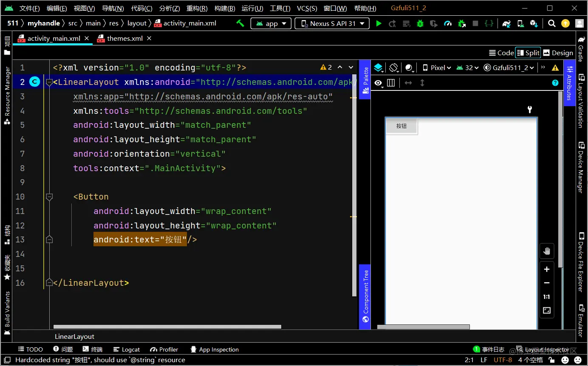This screenshot has height=366, width=588.
Task: Switch to the themes.xml tab
Action: coord(124,38)
